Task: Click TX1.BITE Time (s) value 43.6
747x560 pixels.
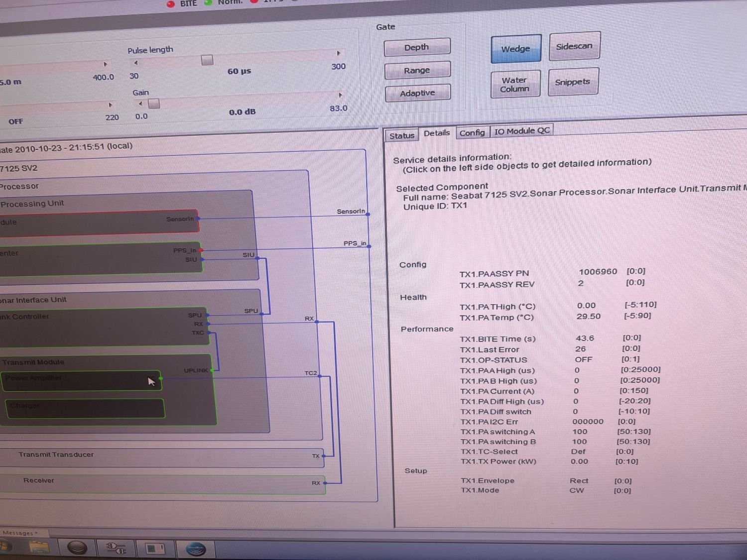Action: (x=585, y=338)
